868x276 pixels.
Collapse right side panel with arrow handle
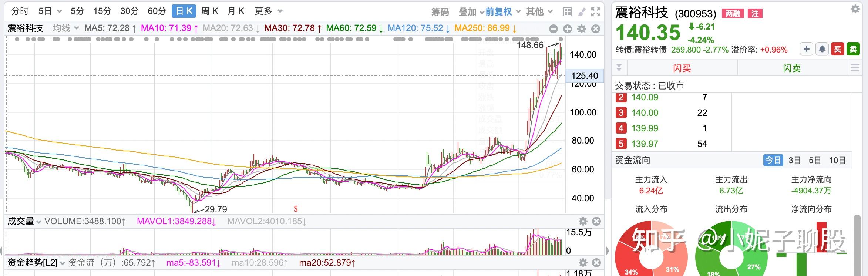point(608,251)
